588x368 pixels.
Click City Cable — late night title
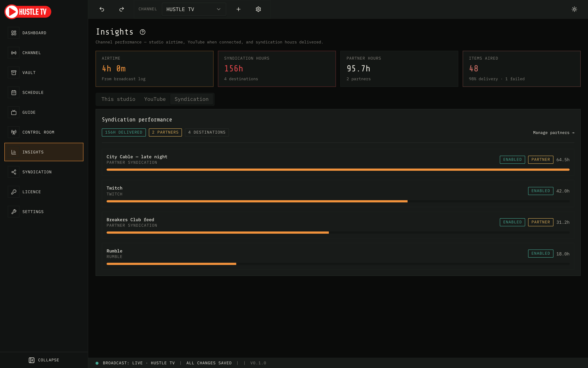tap(137, 157)
